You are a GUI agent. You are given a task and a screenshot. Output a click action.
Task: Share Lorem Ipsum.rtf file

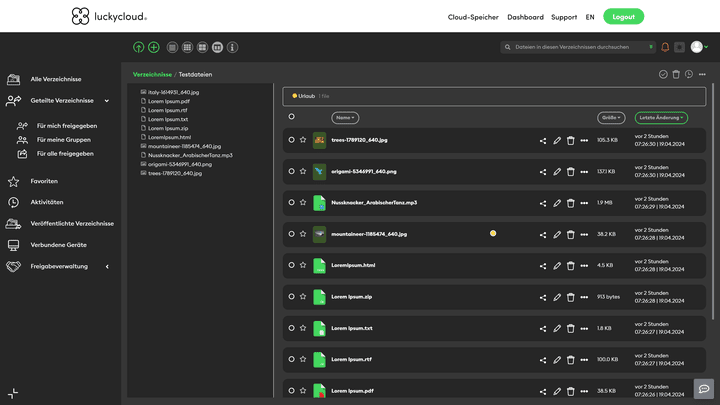543,360
